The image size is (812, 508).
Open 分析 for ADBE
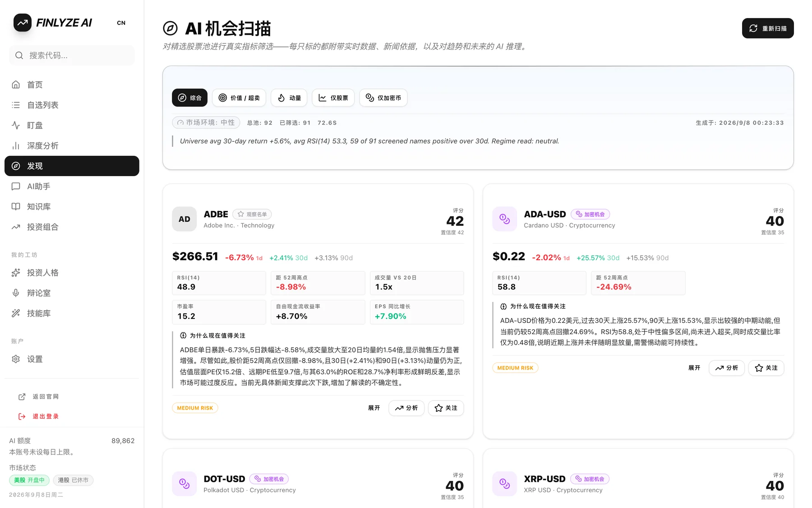406,408
